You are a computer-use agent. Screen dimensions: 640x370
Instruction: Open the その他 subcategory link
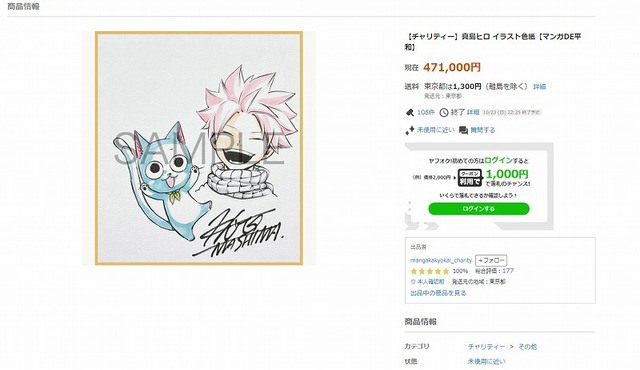pos(527,347)
